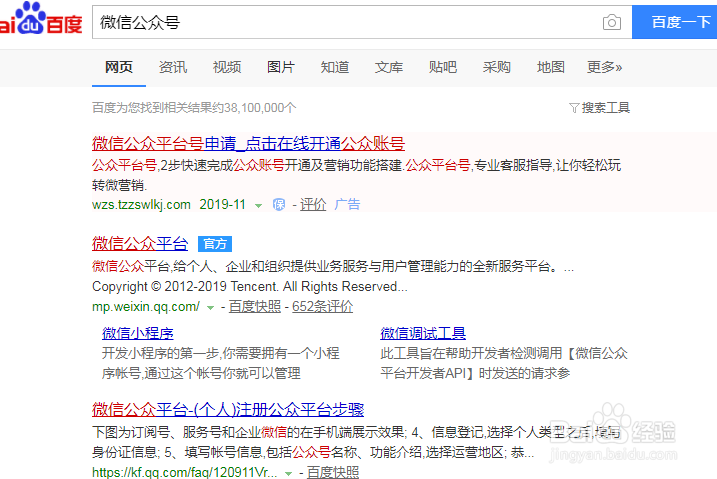Viewport: 717px width, 479px height.
Task: Switch to the 图片 tab
Action: point(281,67)
